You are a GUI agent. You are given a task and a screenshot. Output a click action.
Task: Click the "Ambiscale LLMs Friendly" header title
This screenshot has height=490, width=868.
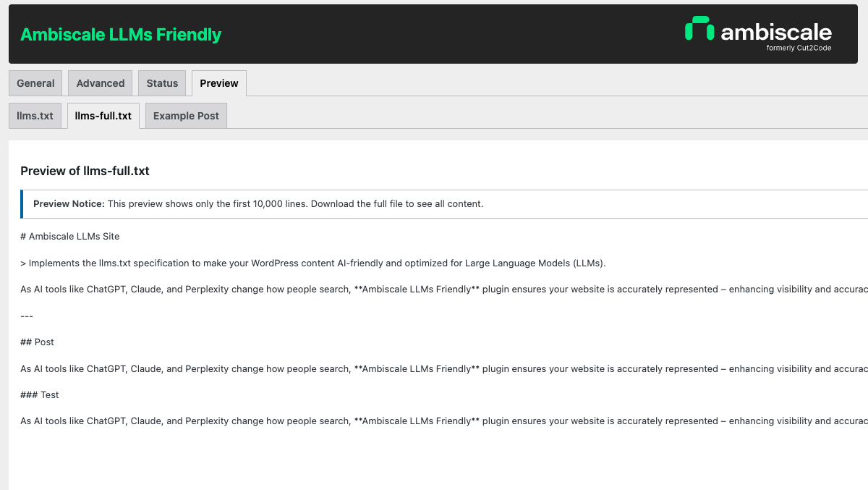[121, 35]
